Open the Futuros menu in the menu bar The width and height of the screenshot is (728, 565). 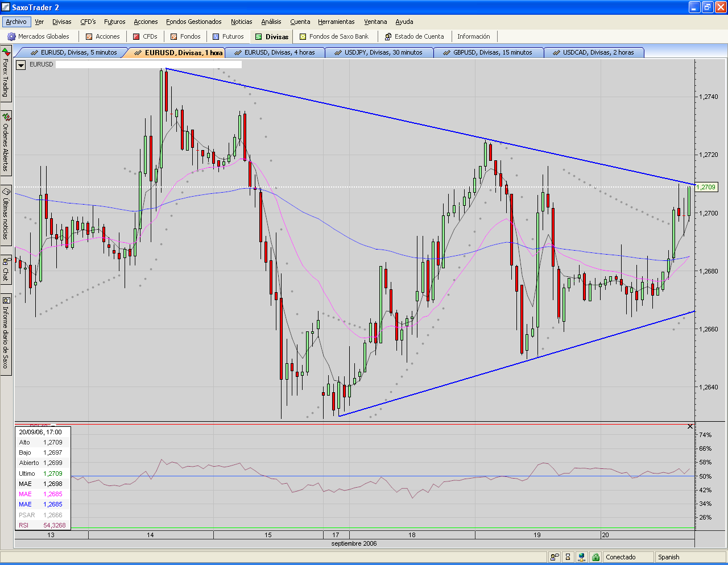115,22
